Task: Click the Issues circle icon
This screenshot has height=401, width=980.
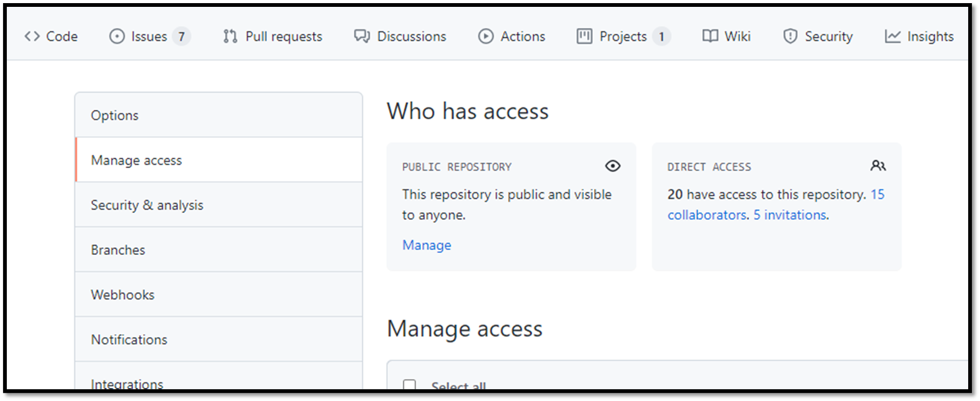Action: [117, 36]
